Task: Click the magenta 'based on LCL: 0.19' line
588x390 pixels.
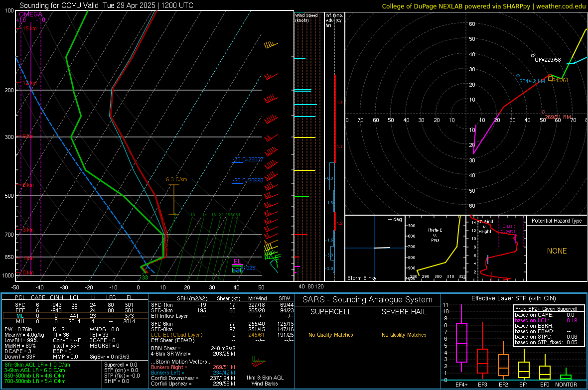Action: [x=546, y=320]
